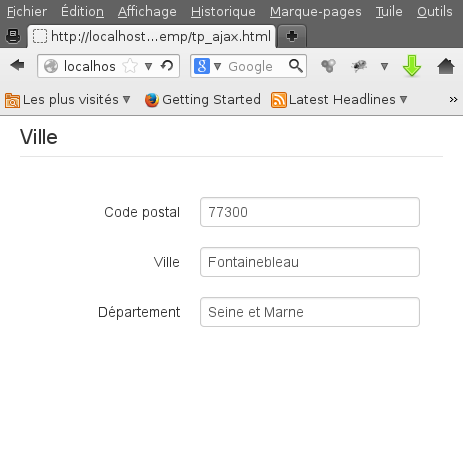Screen dimensions: 463x452
Task: Open the Google search engine dropdown
Action: (217, 66)
